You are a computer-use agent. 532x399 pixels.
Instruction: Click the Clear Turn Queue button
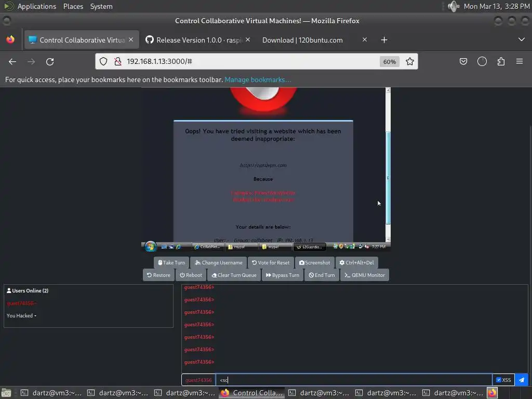(234, 275)
